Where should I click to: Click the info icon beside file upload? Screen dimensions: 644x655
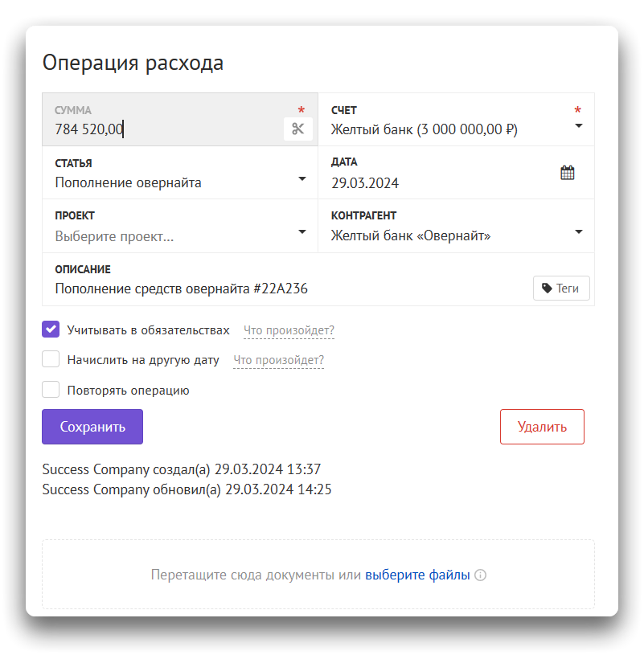(481, 575)
